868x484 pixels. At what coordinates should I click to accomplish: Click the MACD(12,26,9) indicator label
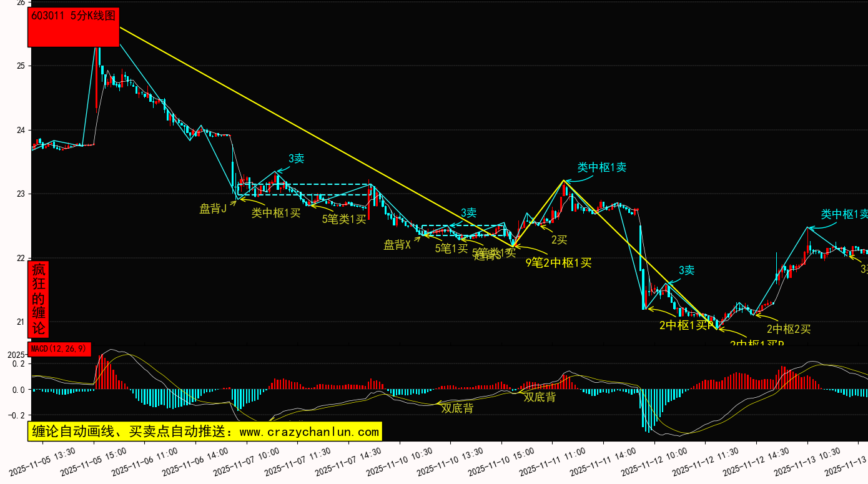tap(59, 349)
